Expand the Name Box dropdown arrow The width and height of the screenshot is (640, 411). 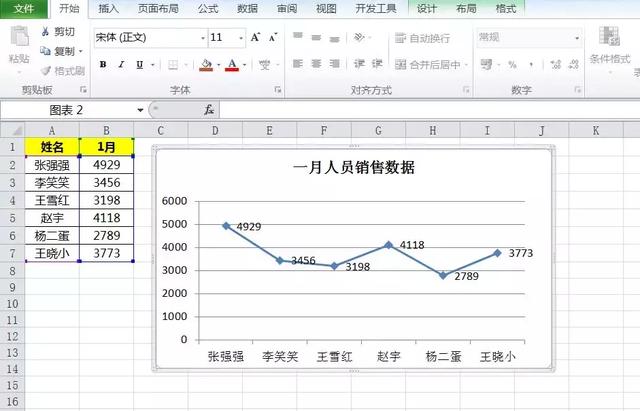[x=140, y=110]
